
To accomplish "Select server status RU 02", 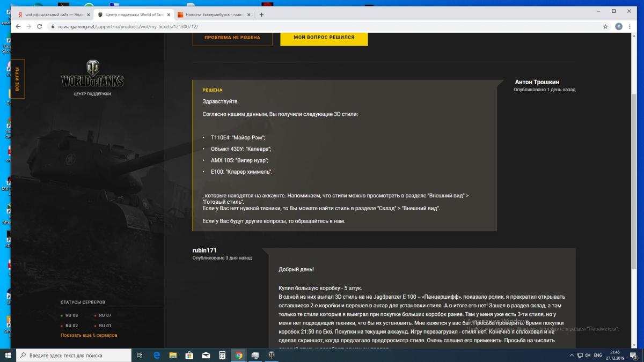I will coord(70,326).
